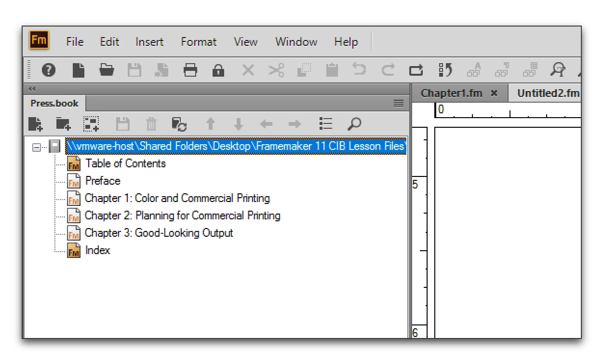Click the main toolbar Save icon

134,70
